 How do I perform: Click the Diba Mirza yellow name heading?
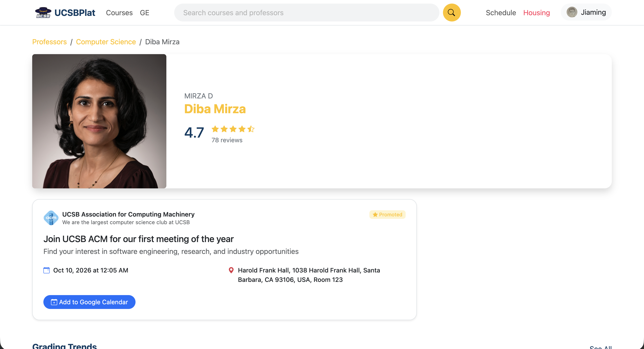coord(215,109)
